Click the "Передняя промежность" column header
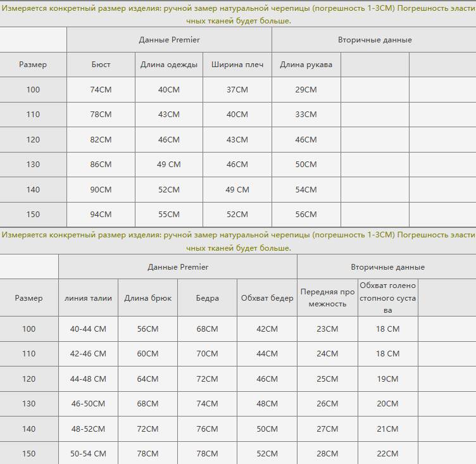 click(327, 298)
